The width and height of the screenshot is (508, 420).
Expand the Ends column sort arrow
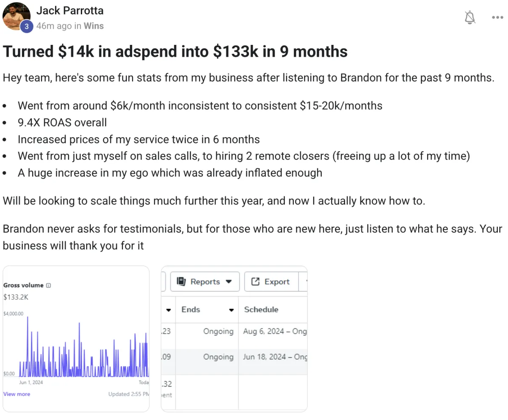point(231,310)
